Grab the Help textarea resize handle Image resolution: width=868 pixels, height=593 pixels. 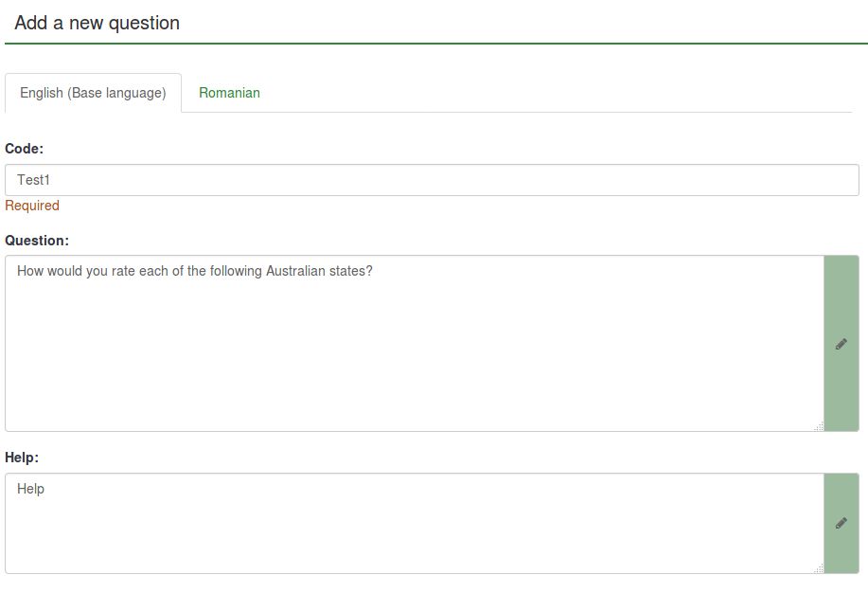point(819,568)
